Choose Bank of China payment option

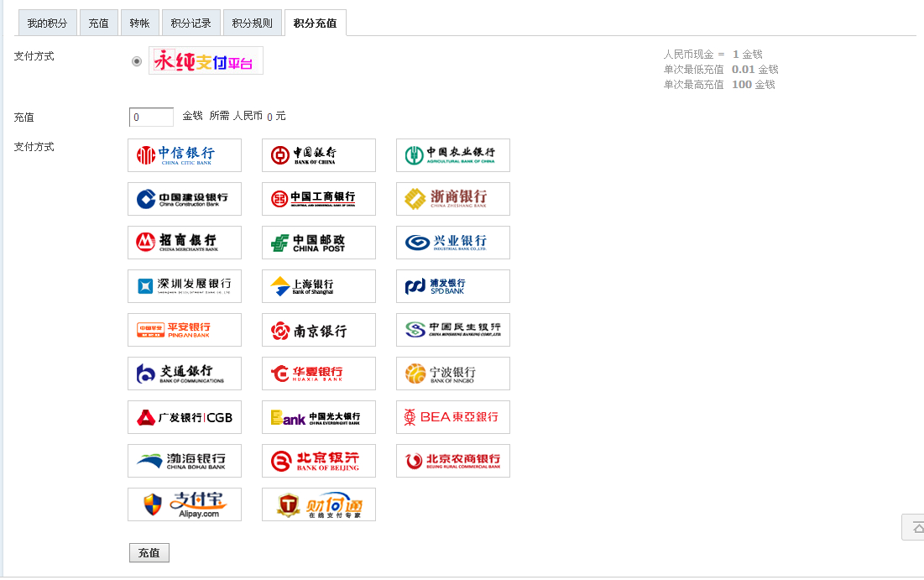[319, 155]
